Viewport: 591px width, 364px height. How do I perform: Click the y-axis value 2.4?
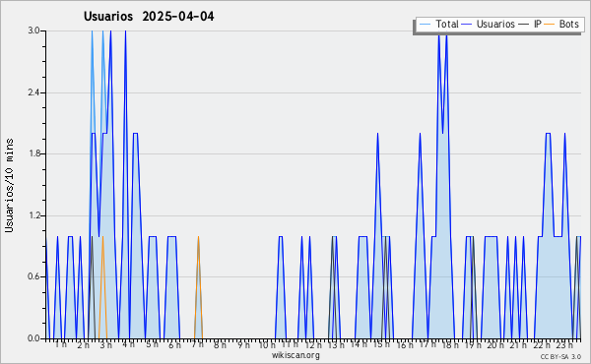click(33, 92)
